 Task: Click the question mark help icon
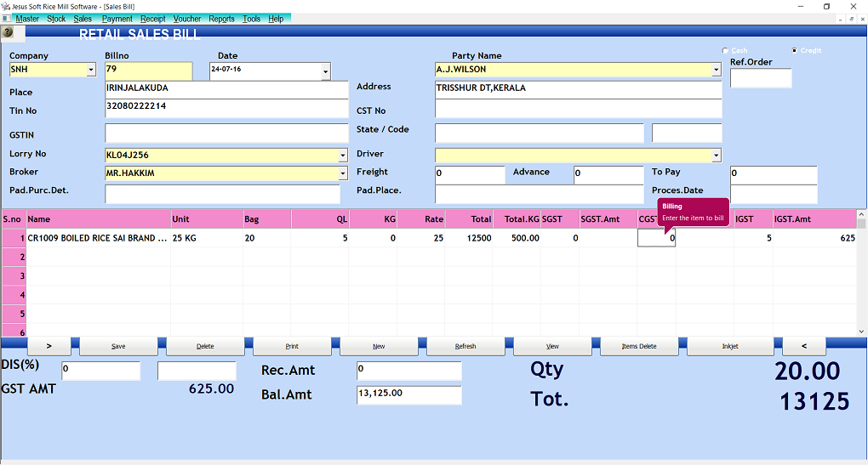pyautogui.click(x=8, y=32)
